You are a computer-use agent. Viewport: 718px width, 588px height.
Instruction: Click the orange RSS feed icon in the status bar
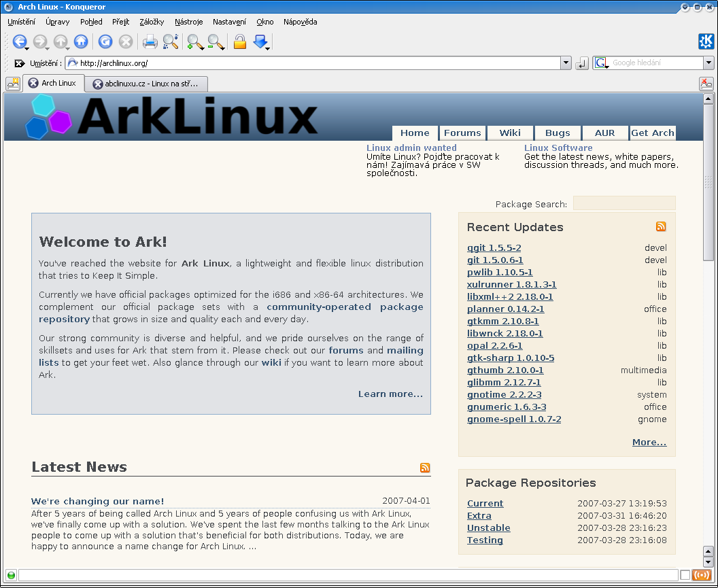click(x=702, y=575)
